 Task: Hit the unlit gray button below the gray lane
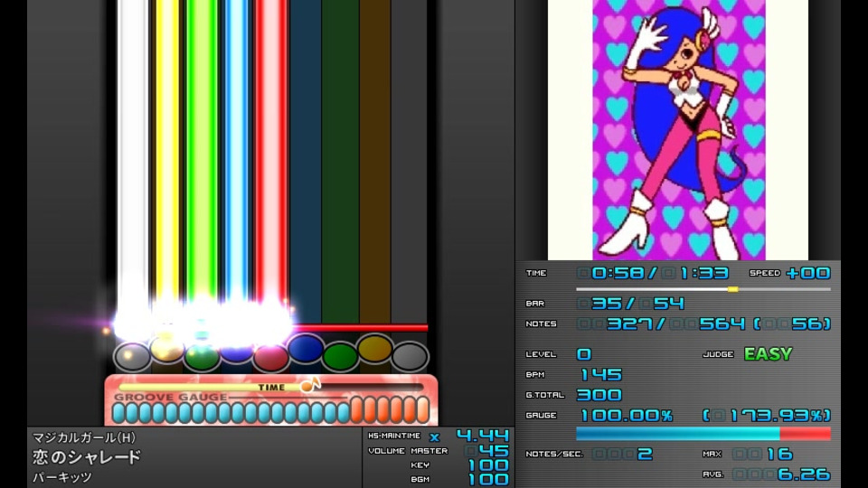[410, 356]
